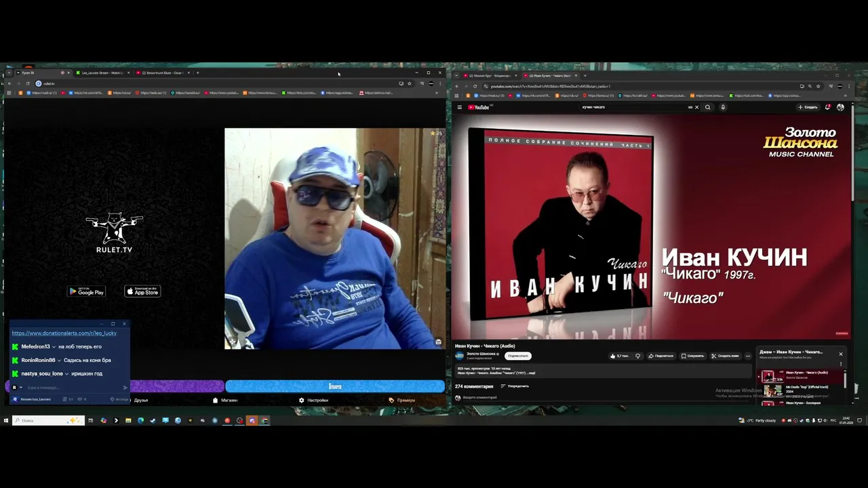Image resolution: width=868 pixels, height=488 pixels.
Task: Reload the YouTube browser page
Action: [475, 86]
